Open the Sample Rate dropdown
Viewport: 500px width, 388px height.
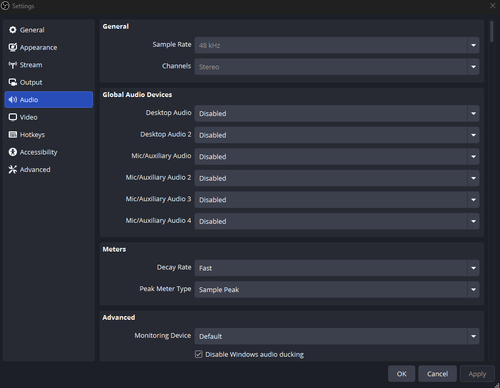pos(337,45)
